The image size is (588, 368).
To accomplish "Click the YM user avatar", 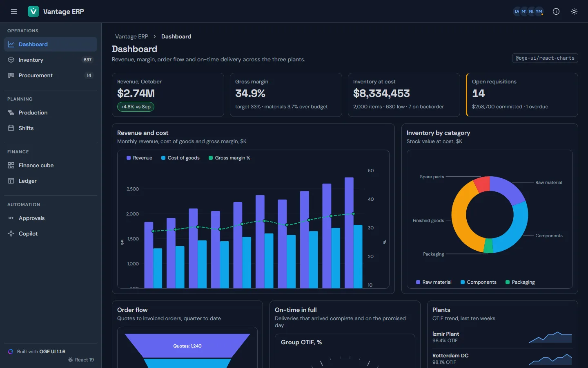I will (x=539, y=11).
